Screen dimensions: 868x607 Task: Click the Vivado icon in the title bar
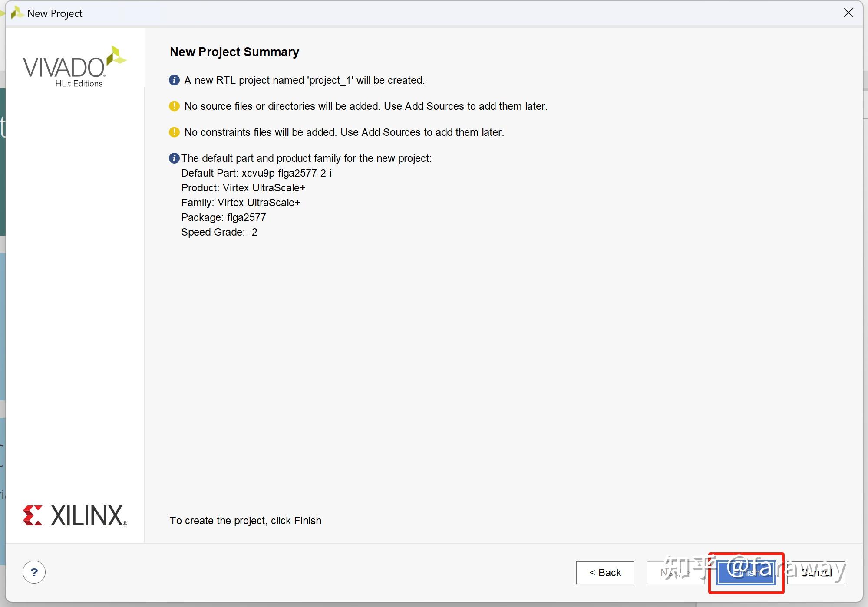coord(17,13)
